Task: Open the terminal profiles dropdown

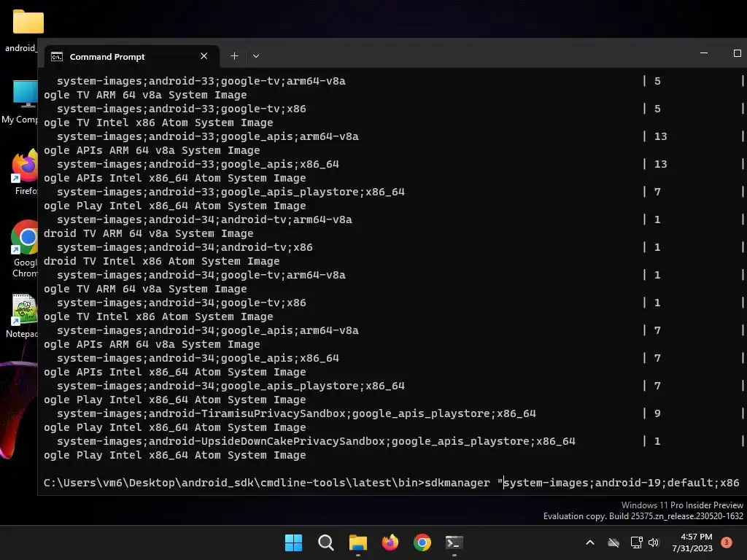Action: (256, 56)
